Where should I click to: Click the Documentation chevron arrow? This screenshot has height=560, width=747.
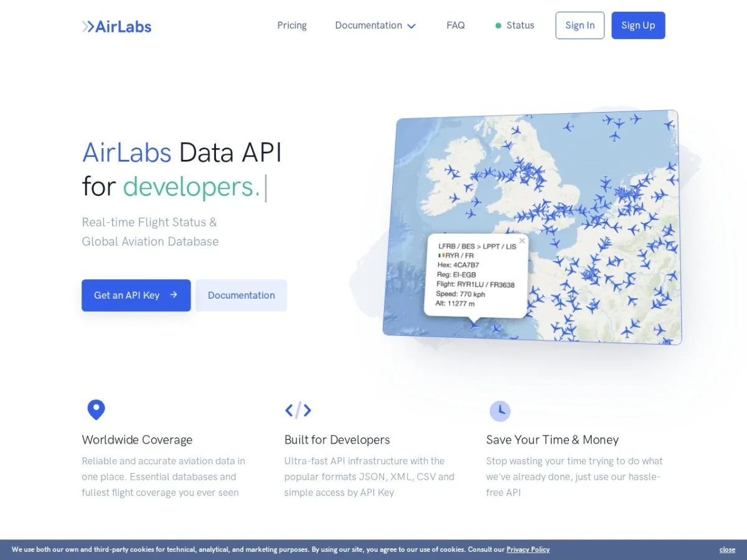[411, 26]
